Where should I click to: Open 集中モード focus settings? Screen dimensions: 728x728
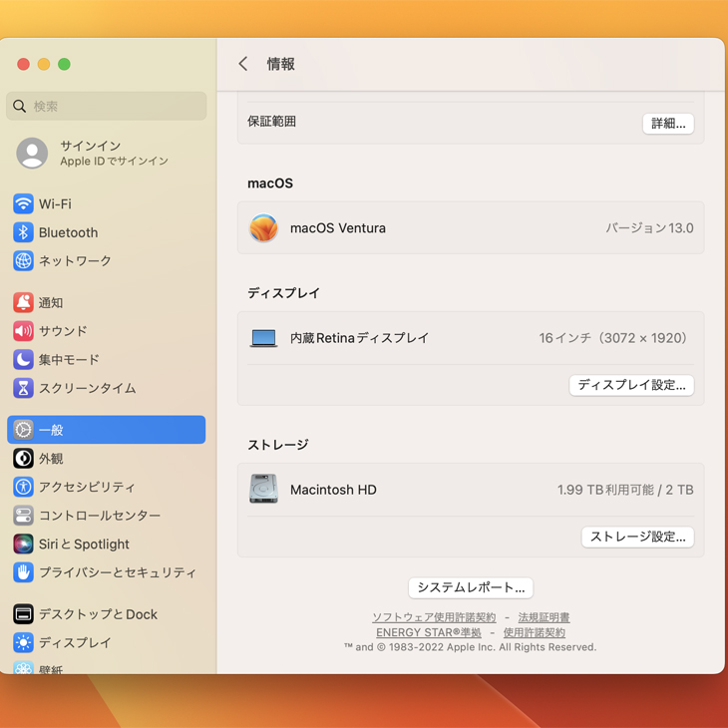click(x=69, y=360)
